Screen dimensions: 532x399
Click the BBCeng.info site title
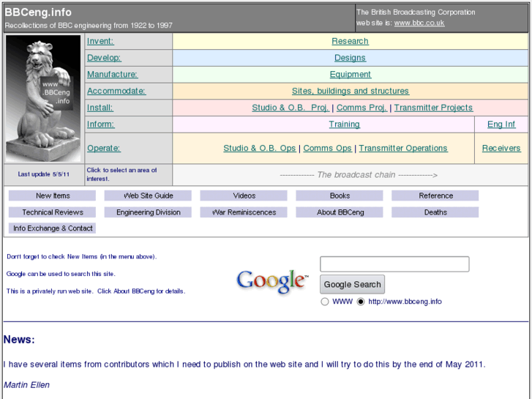point(38,12)
